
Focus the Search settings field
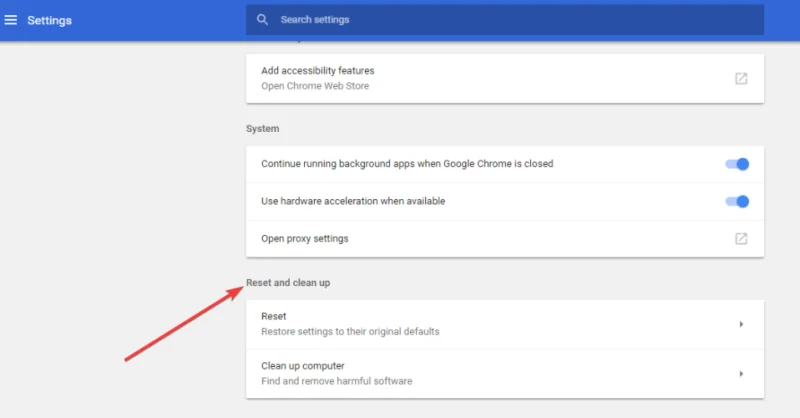click(x=500, y=20)
